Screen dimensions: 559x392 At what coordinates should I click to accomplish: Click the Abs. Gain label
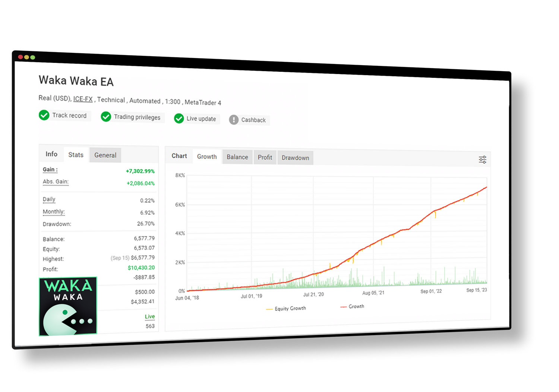pyautogui.click(x=56, y=182)
